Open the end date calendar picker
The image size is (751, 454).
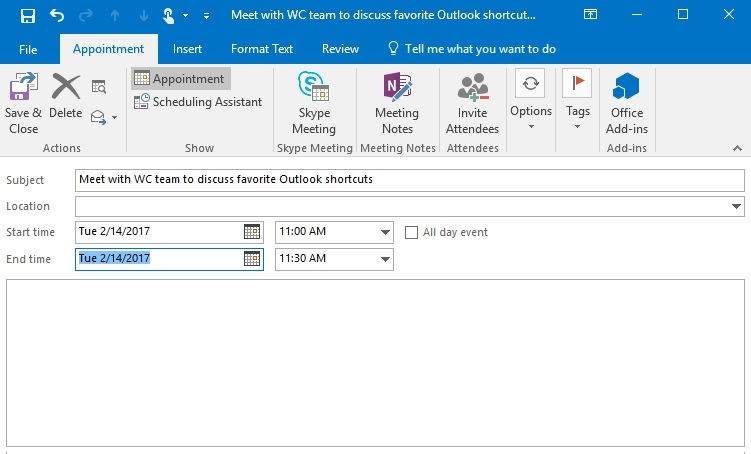pos(252,259)
